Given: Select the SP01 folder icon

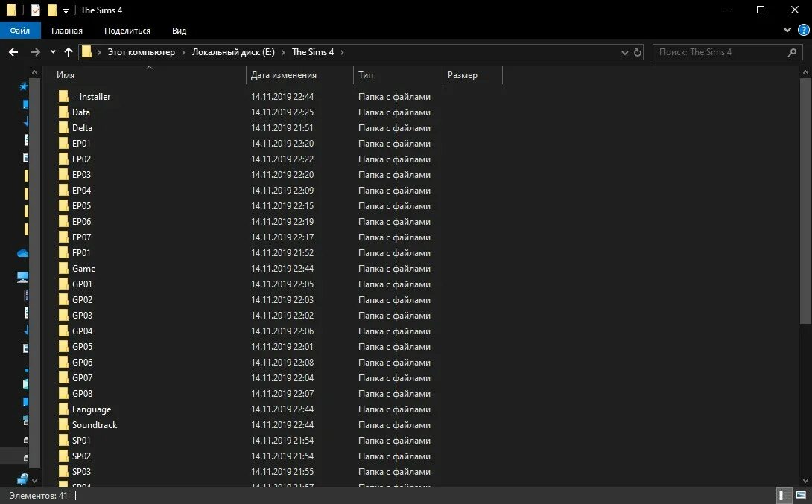Looking at the screenshot, I should [x=63, y=441].
